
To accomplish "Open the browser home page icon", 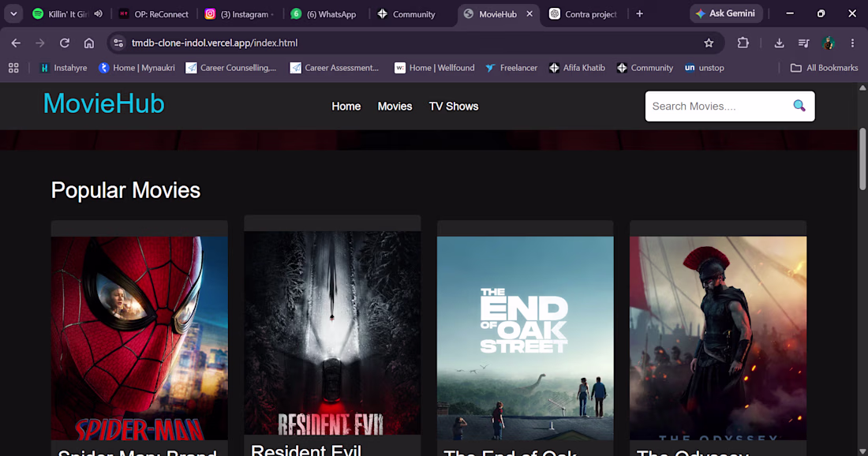I will pos(88,43).
